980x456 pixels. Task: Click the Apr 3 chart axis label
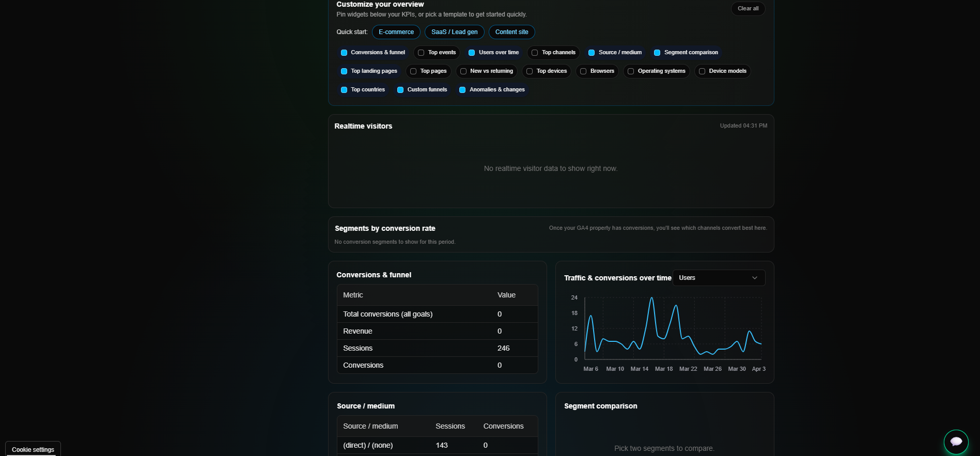(x=759, y=369)
